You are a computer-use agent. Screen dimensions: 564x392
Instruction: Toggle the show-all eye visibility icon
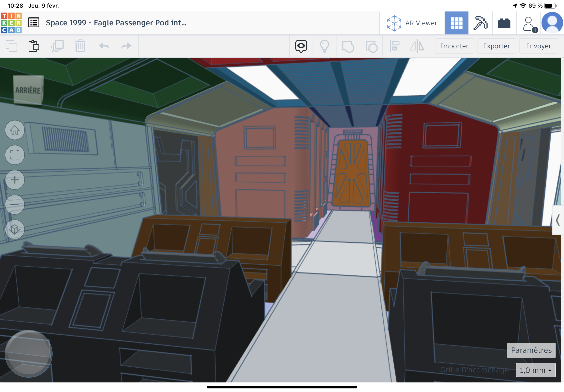click(301, 46)
